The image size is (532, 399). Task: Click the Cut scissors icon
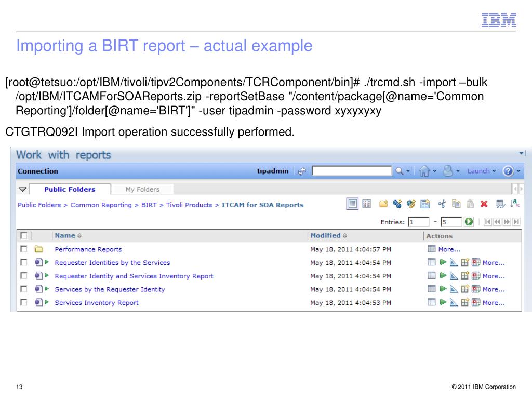coord(442,204)
